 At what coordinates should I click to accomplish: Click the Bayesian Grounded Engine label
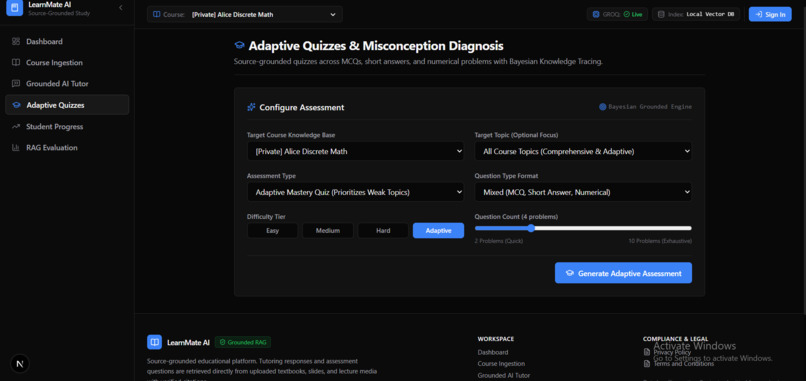click(650, 107)
